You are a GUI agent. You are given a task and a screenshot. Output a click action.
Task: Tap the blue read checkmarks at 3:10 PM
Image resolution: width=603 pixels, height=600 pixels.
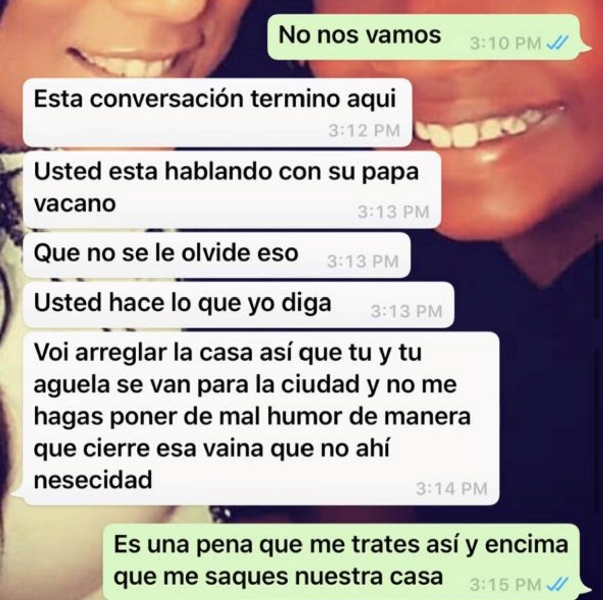point(558,43)
